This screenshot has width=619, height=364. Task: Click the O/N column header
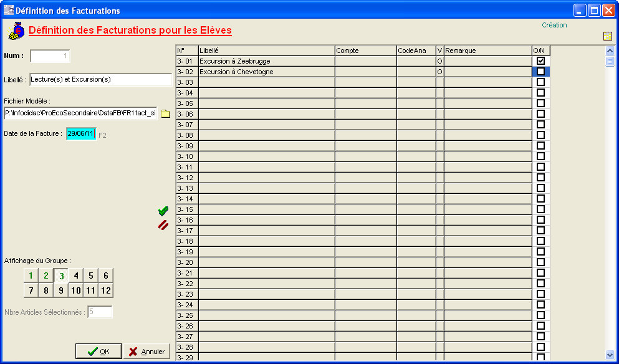click(541, 50)
